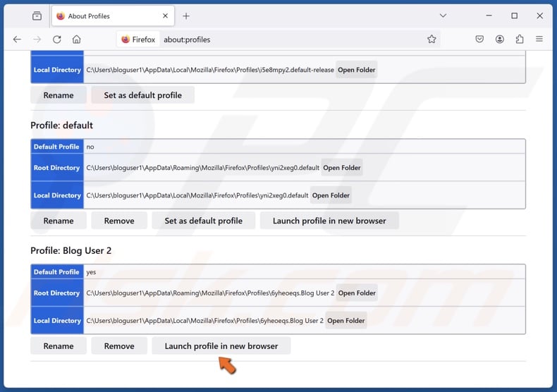This screenshot has height=392, width=557.
Task: Open Folder for Blog User 2 root directory
Action: click(x=357, y=293)
